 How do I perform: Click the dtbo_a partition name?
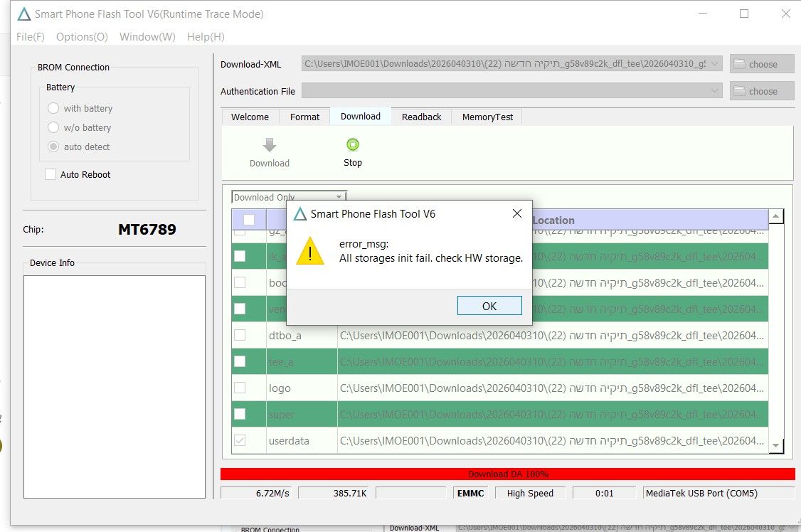[x=285, y=336]
